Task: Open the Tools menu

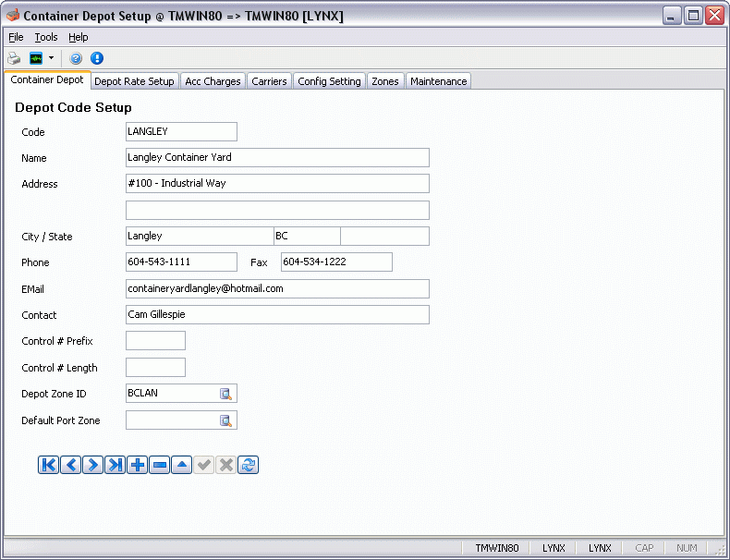Action: coord(46,37)
